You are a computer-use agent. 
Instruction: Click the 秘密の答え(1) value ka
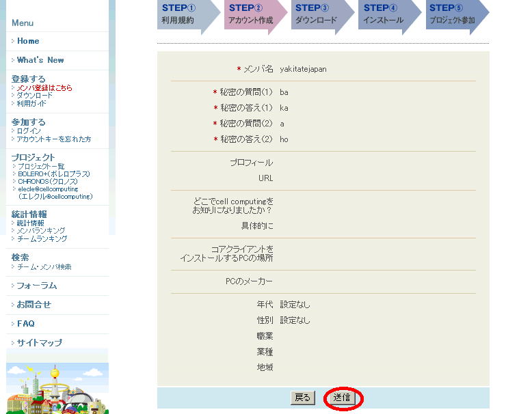pyautogui.click(x=284, y=108)
